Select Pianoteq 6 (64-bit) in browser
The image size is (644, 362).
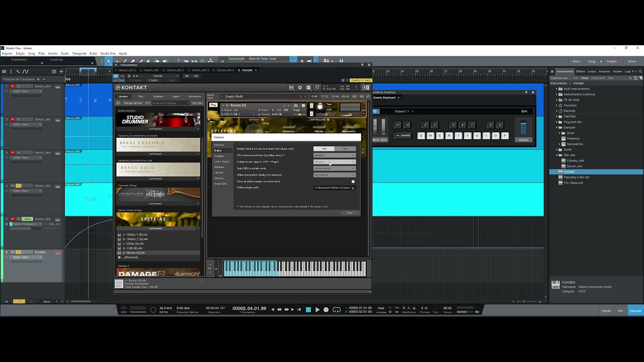(x=577, y=177)
